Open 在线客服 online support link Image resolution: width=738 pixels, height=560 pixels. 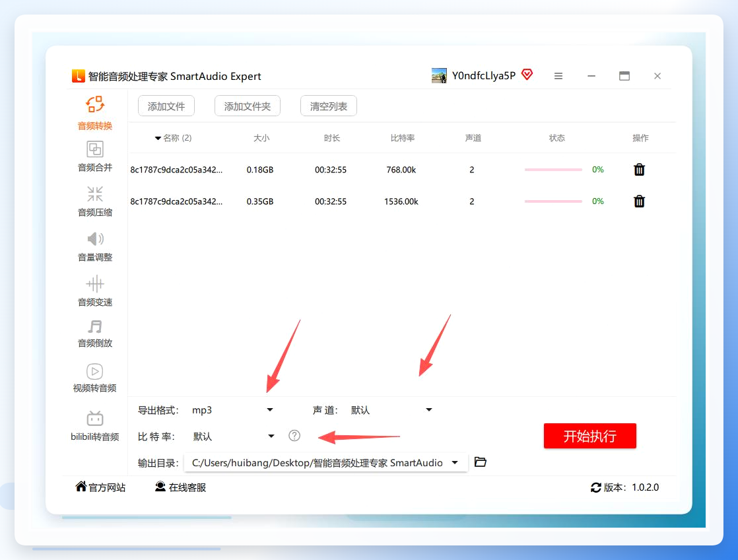pyautogui.click(x=181, y=487)
